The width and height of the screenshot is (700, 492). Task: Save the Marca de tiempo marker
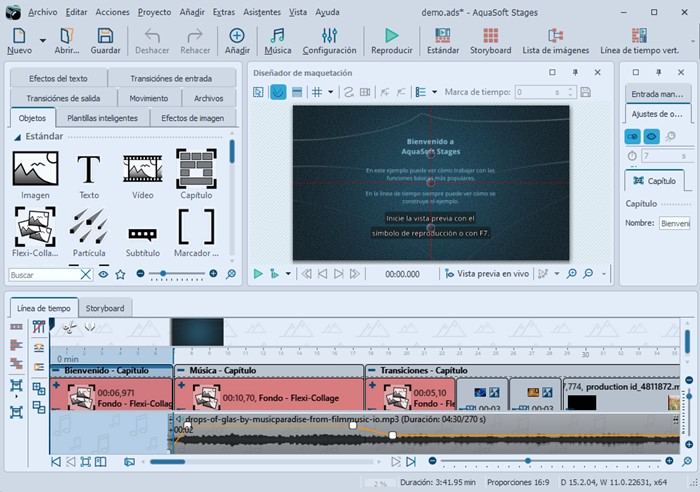tap(586, 92)
